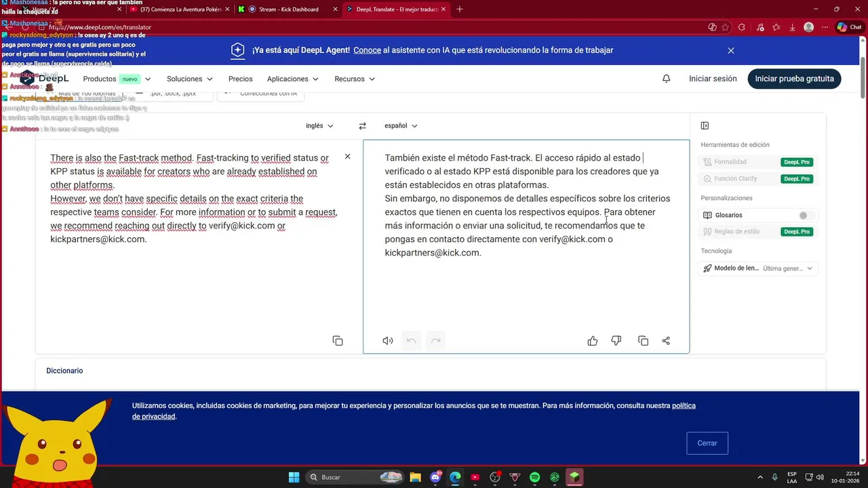Redo the translation edit
Image resolution: width=868 pixels, height=488 pixels.
pyautogui.click(x=436, y=341)
